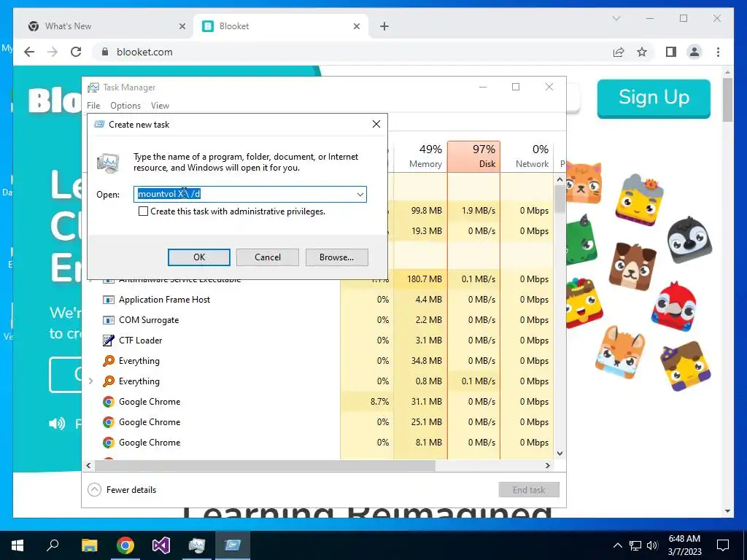
Task: Open the Chrome profile avatar
Action: click(x=694, y=52)
